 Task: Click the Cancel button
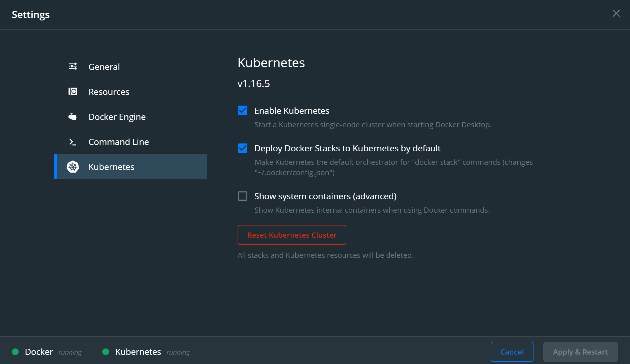click(512, 352)
